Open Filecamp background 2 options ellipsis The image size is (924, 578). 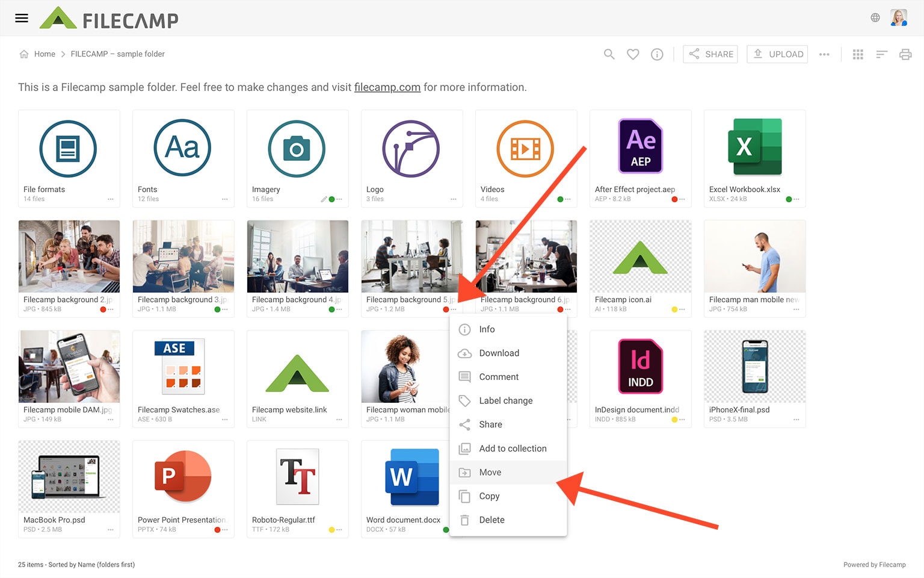click(x=111, y=309)
